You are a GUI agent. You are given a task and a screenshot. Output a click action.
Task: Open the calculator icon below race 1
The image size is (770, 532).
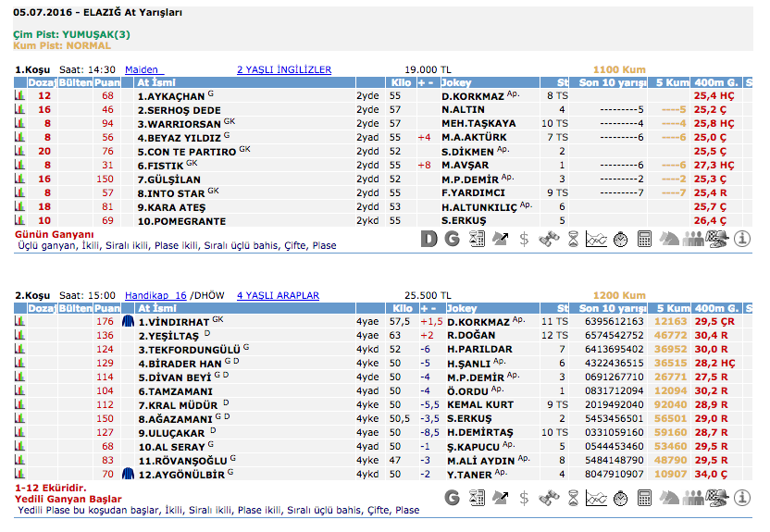pyautogui.click(x=645, y=239)
